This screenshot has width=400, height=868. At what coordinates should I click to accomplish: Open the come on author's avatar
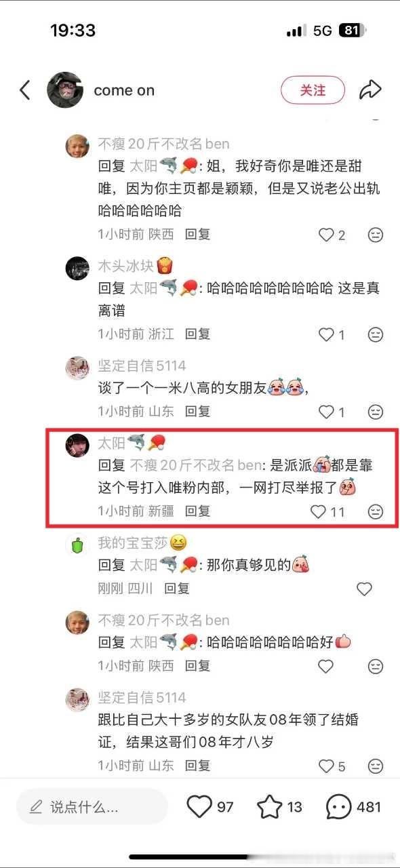(x=65, y=90)
